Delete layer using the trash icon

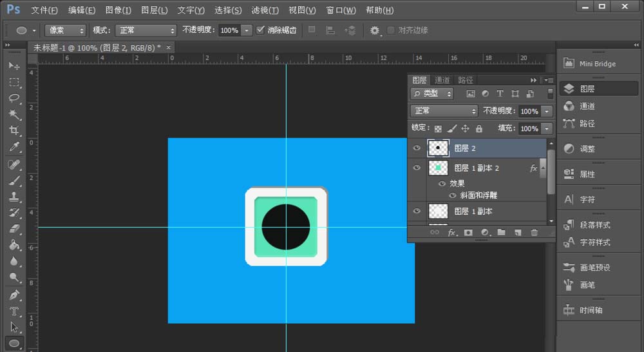click(534, 232)
